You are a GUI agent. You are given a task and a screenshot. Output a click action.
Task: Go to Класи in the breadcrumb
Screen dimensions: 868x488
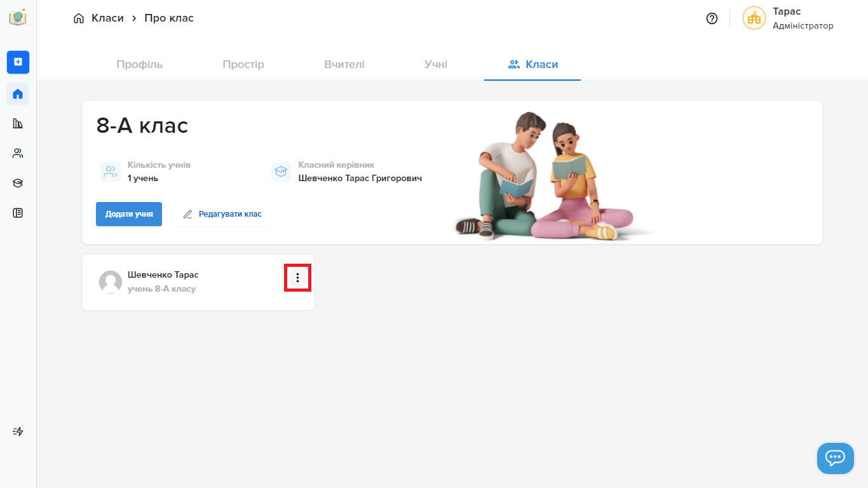pyautogui.click(x=107, y=18)
